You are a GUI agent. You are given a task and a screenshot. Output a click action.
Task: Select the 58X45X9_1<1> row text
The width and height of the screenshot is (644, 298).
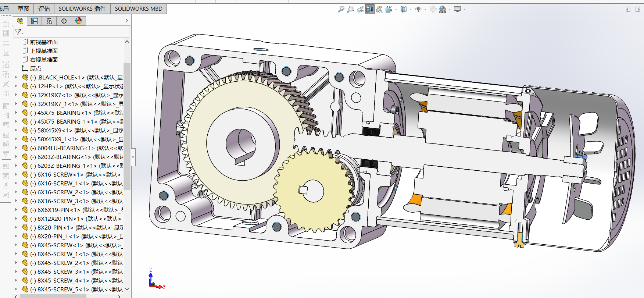pyautogui.click(x=76, y=139)
